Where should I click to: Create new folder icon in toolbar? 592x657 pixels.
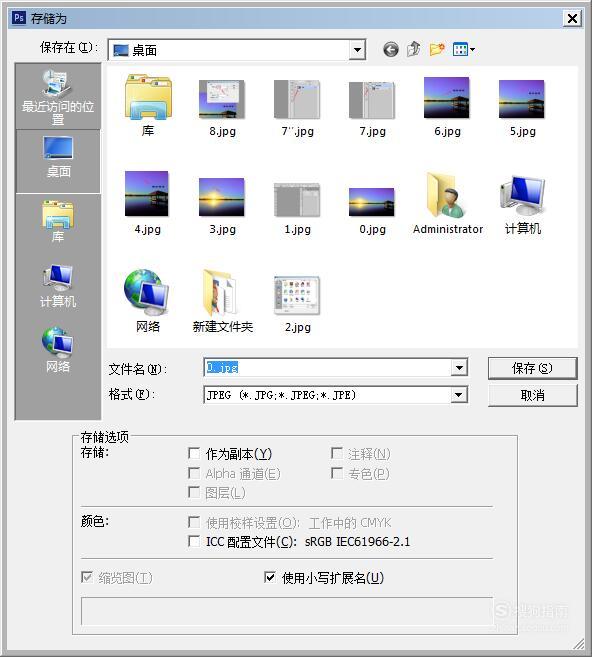tap(437, 49)
